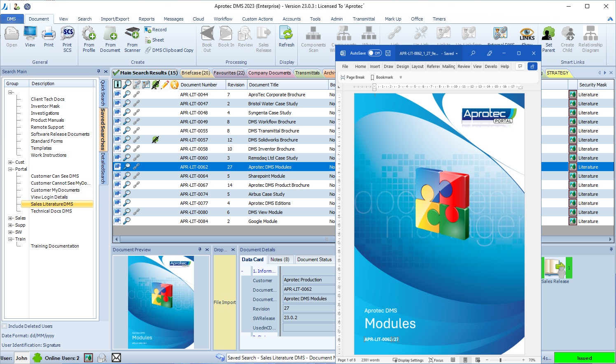
Task: Click the Word Share icon
Action: (x=532, y=66)
